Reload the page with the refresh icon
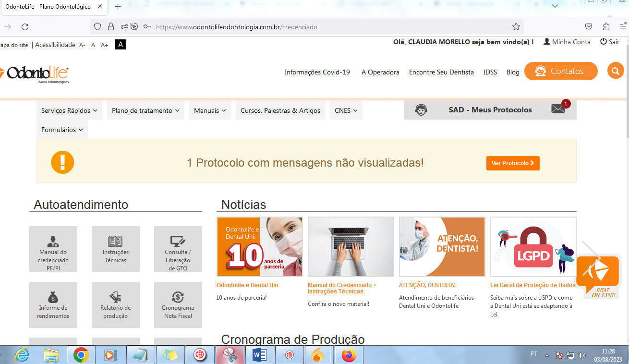This screenshot has width=629, height=364. tap(25, 27)
